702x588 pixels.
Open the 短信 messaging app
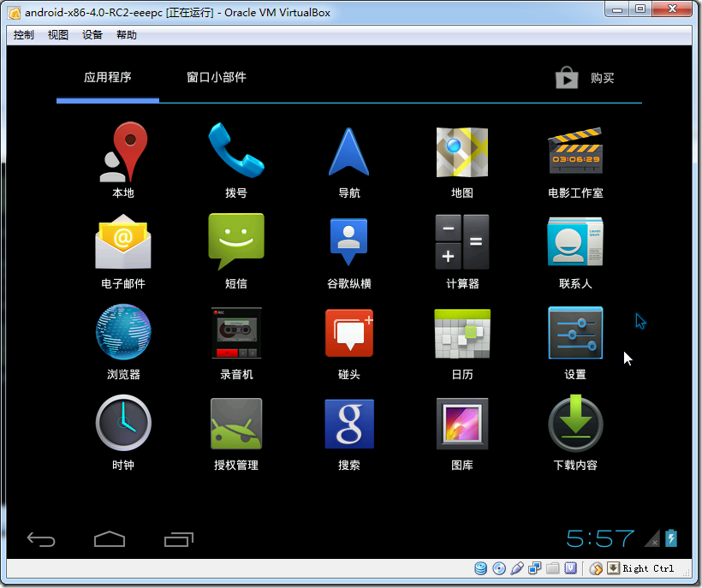coord(236,251)
